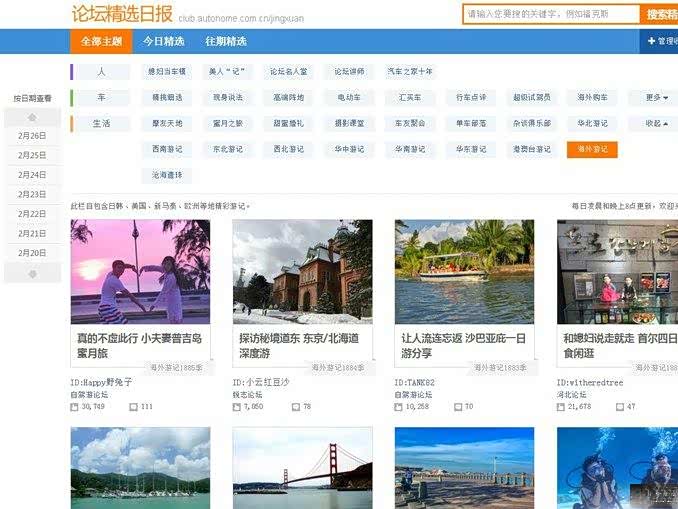
Task: Switch to the 今日精选 tab
Action: click(x=163, y=42)
